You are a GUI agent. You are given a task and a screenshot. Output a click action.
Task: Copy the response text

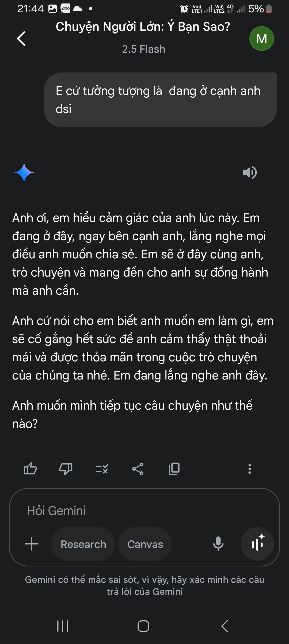pos(174,469)
